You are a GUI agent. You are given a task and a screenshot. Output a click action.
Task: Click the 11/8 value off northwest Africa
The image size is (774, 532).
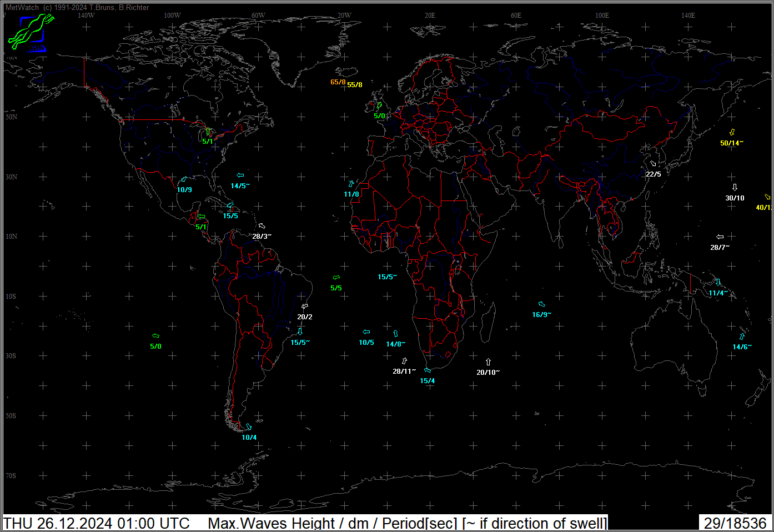coord(351,194)
